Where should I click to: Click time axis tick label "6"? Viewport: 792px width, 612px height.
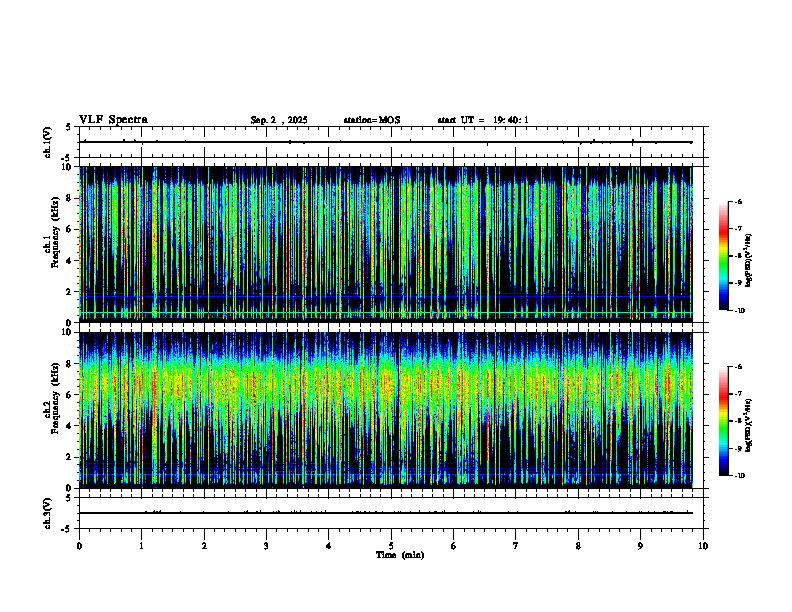pos(454,546)
